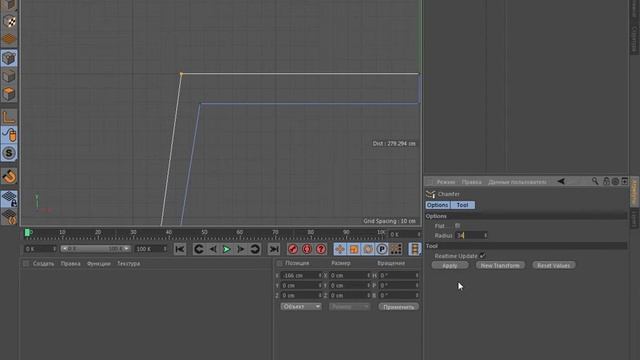Screen dimensions: 640x360
Task: Step forward one frame
Action: pyautogui.click(x=241, y=249)
